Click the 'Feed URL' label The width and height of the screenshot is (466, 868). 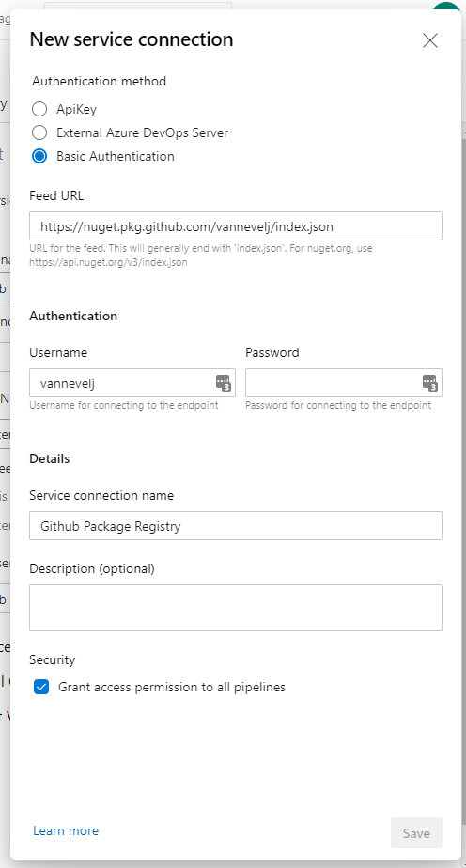[x=56, y=195]
